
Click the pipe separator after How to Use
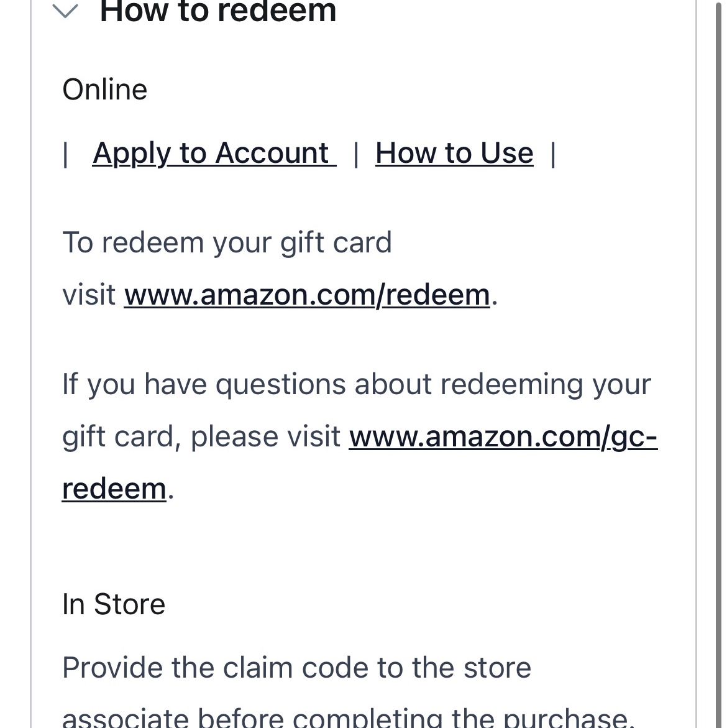(x=553, y=154)
